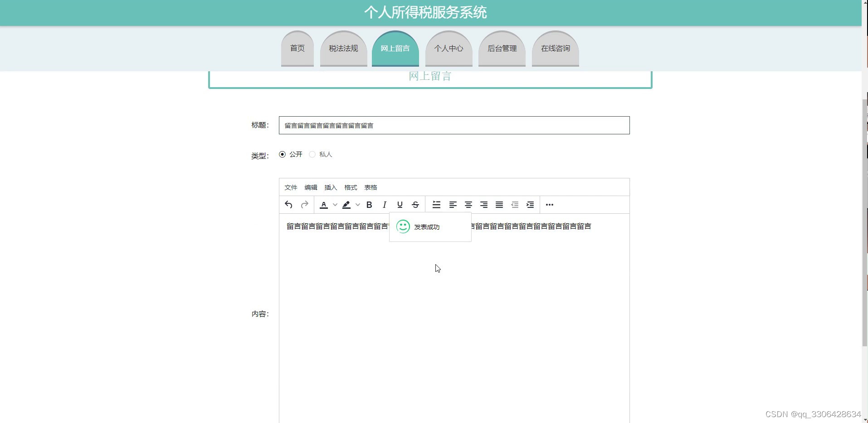The image size is (868, 423).
Task: Apply the background highlight color
Action: pos(346,205)
